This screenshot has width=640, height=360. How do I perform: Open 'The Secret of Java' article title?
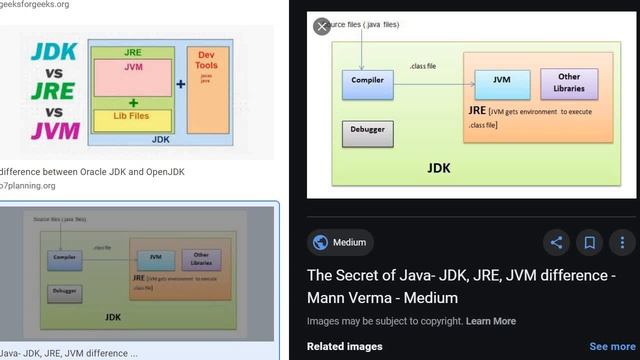(x=461, y=287)
